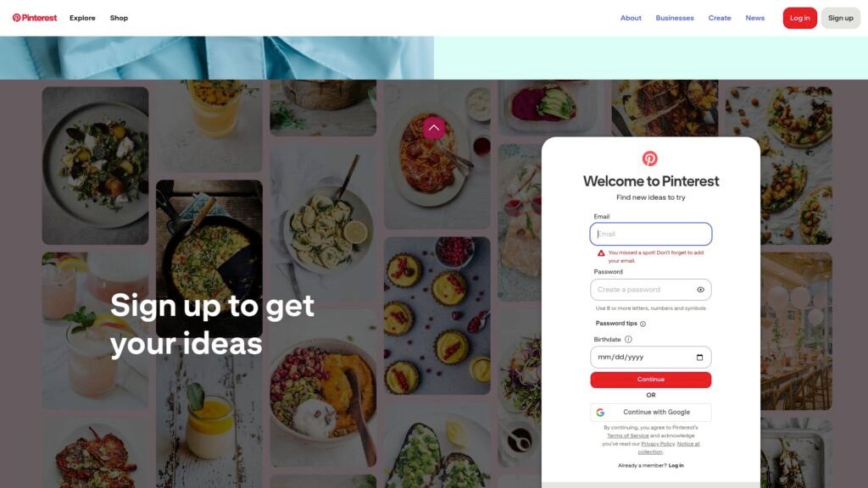Open the Terms of Service link
The height and width of the screenshot is (488, 868).
point(627,435)
